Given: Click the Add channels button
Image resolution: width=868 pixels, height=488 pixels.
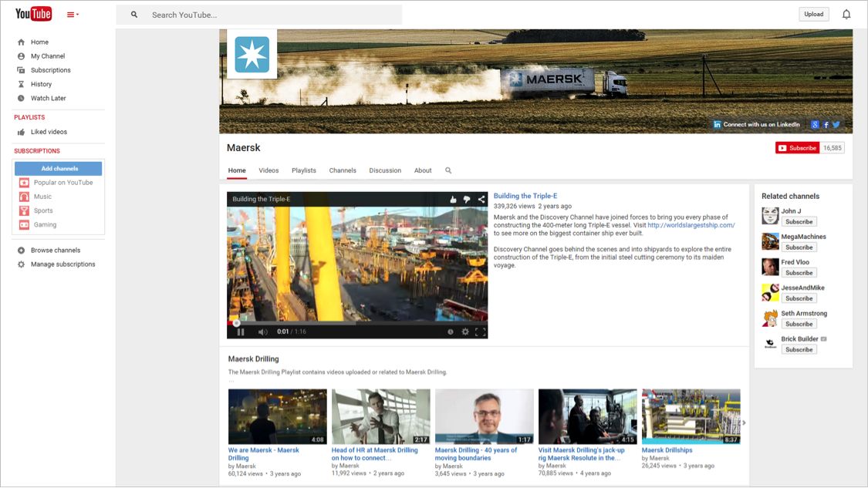Looking at the screenshot, I should click(58, 168).
